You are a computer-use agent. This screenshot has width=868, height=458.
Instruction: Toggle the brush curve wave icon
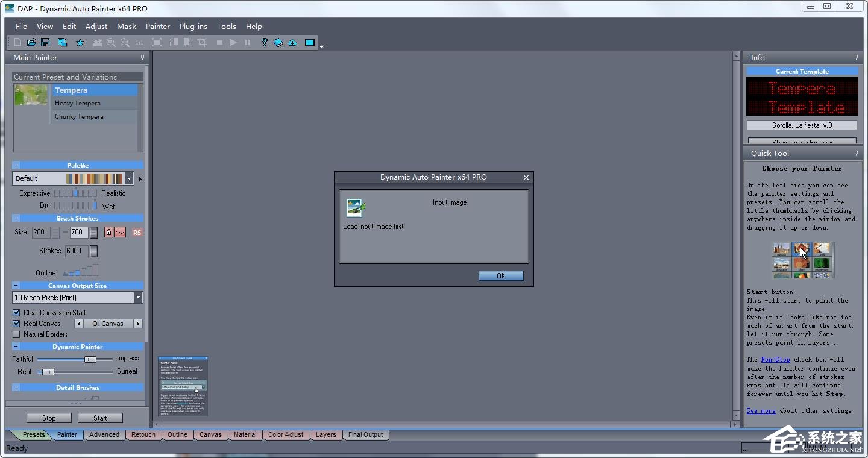(119, 233)
